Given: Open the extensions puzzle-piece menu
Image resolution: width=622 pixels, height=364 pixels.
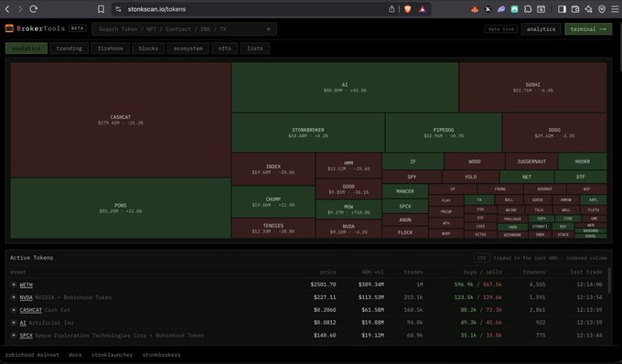Looking at the screenshot, I should click(x=528, y=9).
